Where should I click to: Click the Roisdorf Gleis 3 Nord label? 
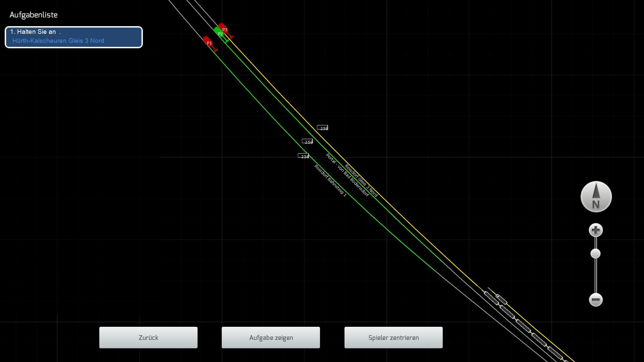[x=361, y=181]
